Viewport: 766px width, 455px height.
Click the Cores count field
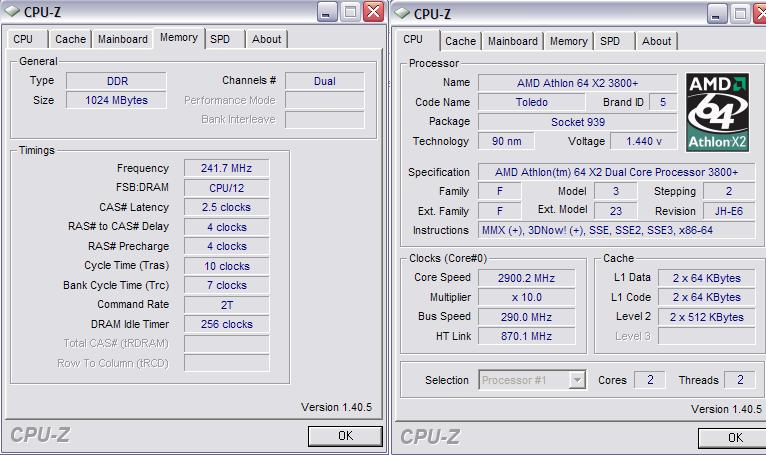[650, 380]
